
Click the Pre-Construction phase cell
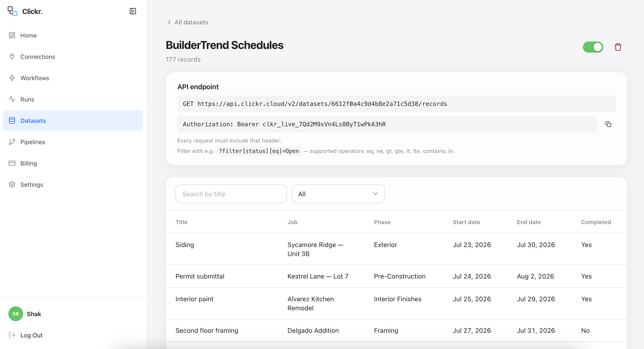point(400,276)
